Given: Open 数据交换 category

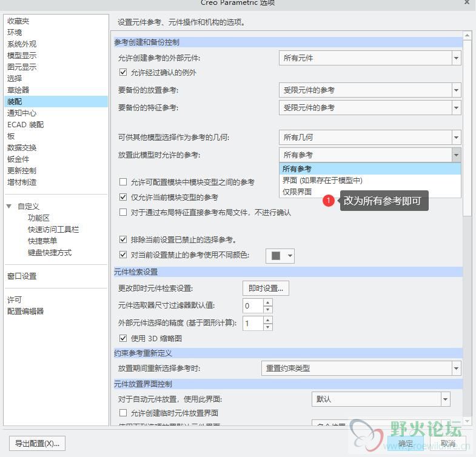Looking at the screenshot, I should 22,148.
